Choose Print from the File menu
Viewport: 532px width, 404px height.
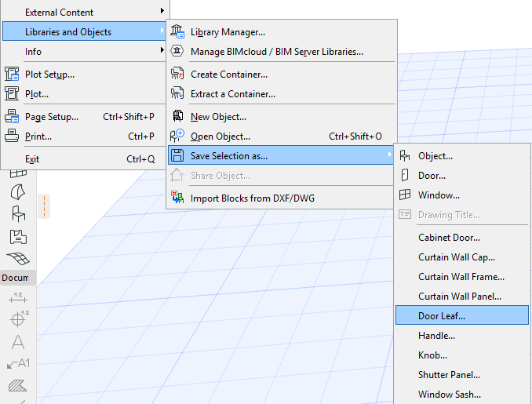point(38,136)
